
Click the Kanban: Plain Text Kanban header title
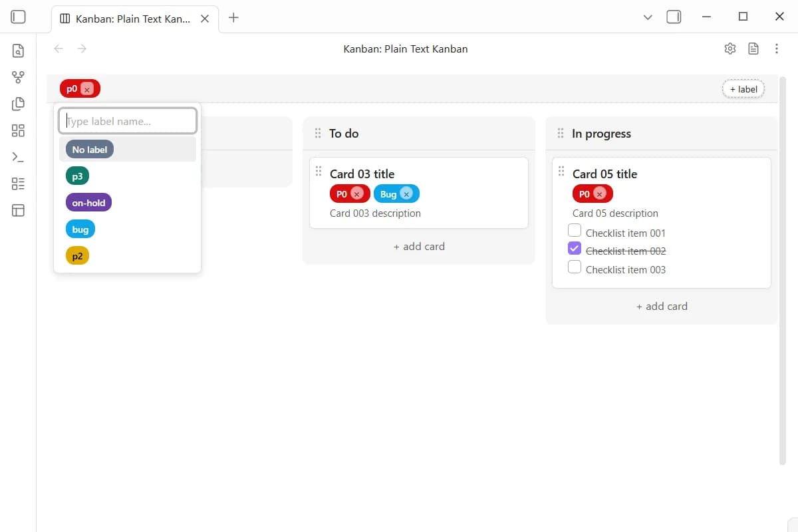click(x=406, y=49)
